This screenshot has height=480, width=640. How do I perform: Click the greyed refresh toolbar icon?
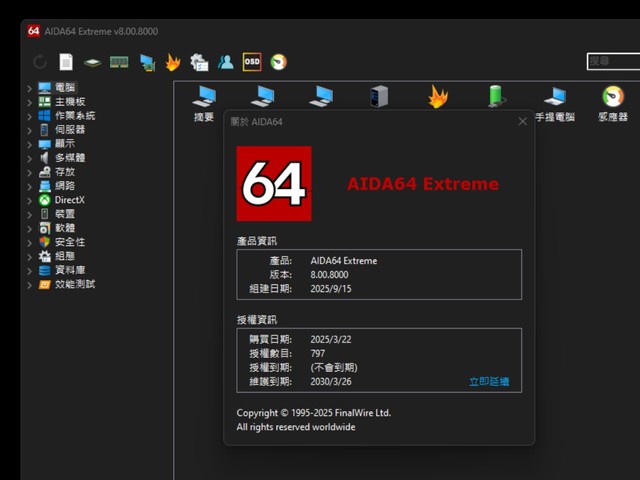pyautogui.click(x=40, y=62)
